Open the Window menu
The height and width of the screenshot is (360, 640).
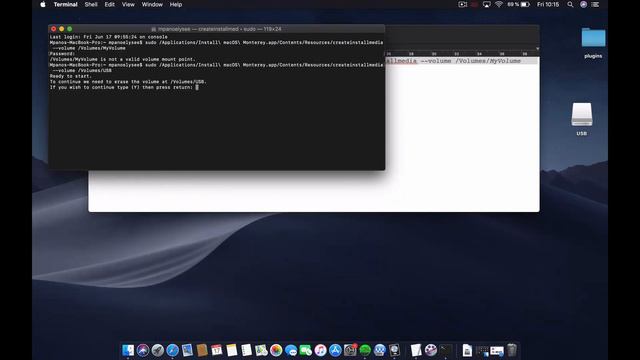152,4
